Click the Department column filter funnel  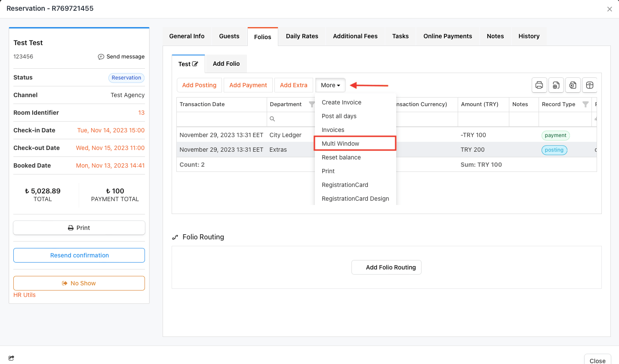click(311, 104)
